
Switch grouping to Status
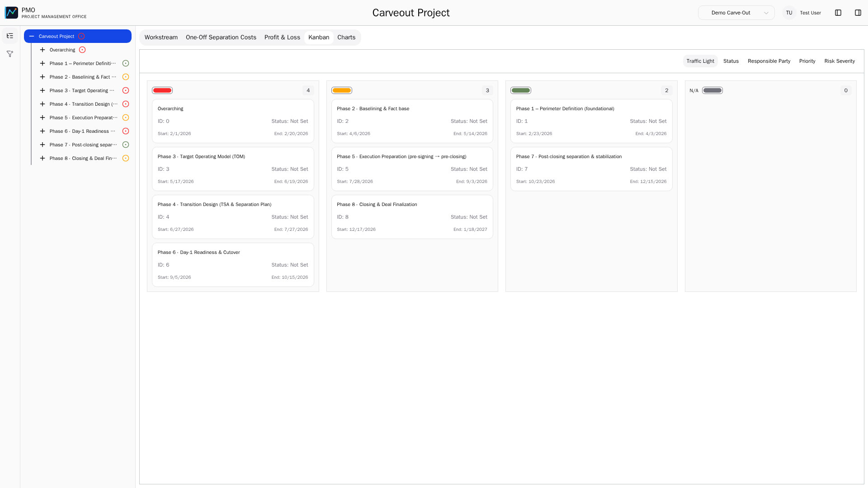click(731, 61)
